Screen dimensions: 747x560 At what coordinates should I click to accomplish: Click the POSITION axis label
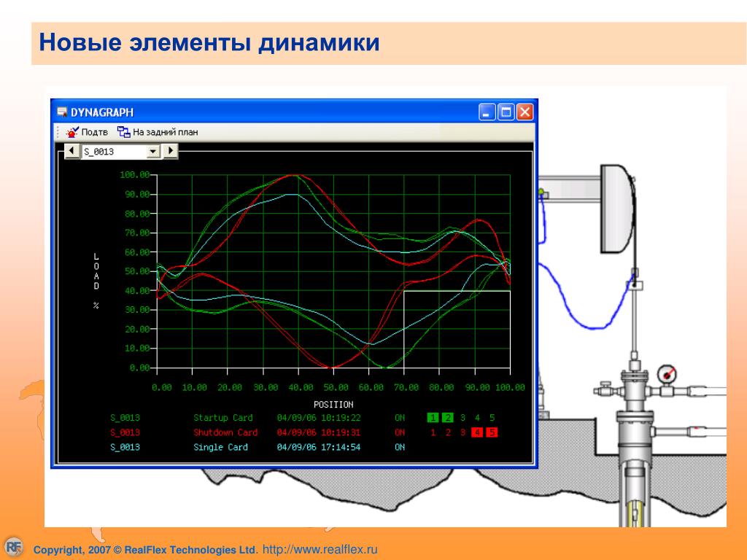point(333,404)
